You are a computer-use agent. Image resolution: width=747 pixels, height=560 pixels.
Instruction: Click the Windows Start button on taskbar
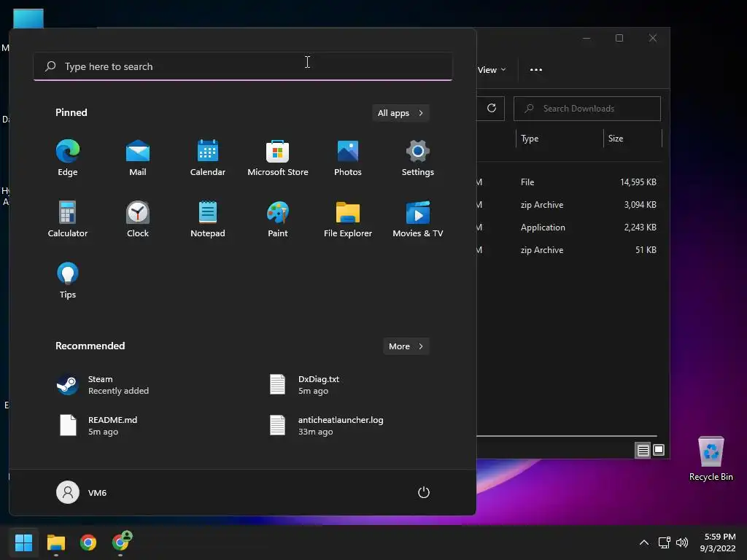click(x=23, y=542)
